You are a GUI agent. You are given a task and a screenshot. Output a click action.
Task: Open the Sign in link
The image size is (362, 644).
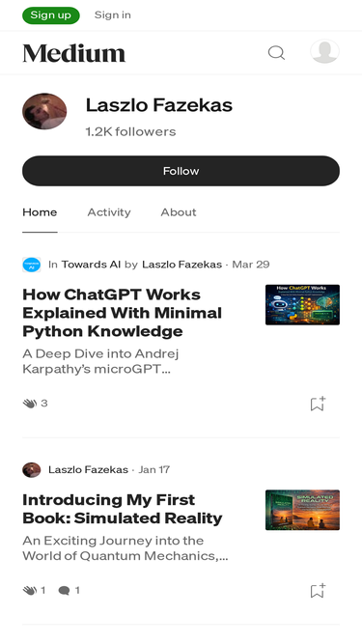[112, 15]
